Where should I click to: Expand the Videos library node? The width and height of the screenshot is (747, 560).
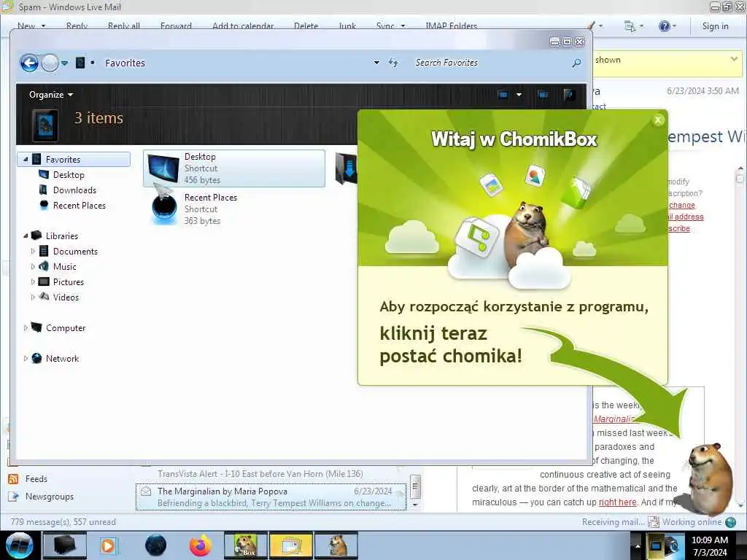tap(33, 297)
